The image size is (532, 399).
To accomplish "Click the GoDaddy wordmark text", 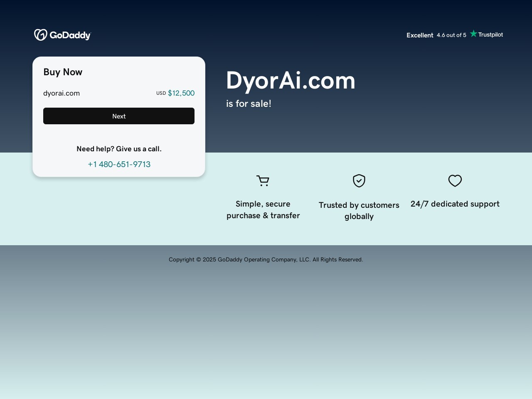I will (x=70, y=35).
